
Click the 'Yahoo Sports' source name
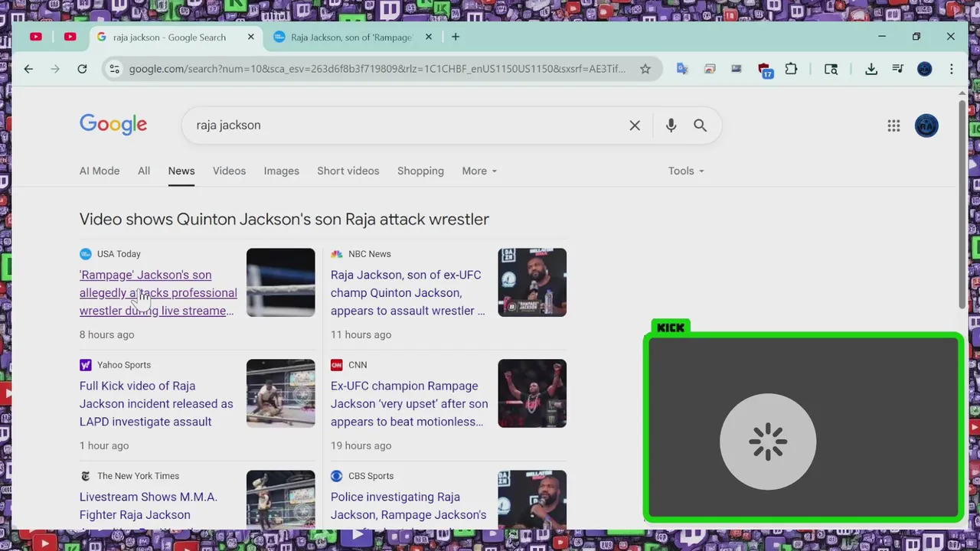124,365
